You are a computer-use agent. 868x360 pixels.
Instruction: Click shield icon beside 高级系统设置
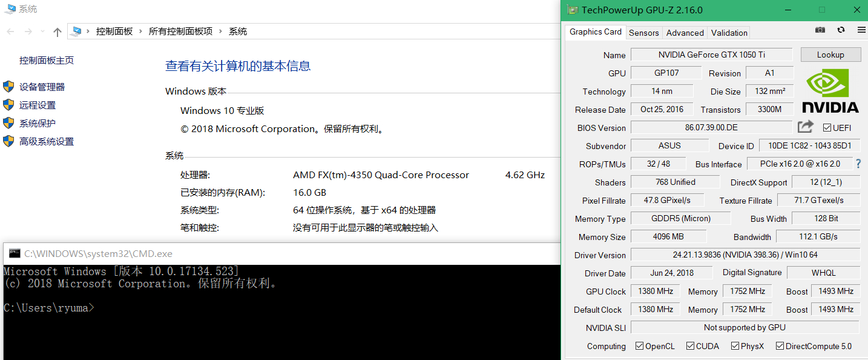click(x=8, y=141)
